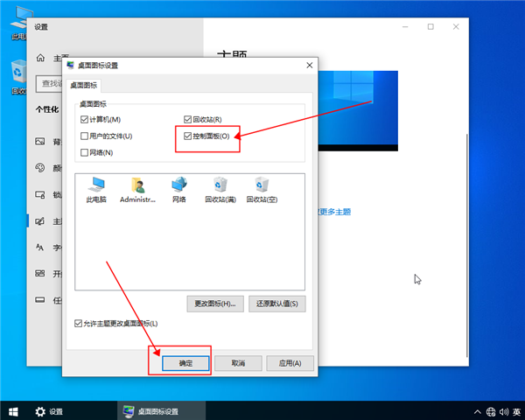
Task: Click the 还原默认值(S) button
Action: [277, 304]
